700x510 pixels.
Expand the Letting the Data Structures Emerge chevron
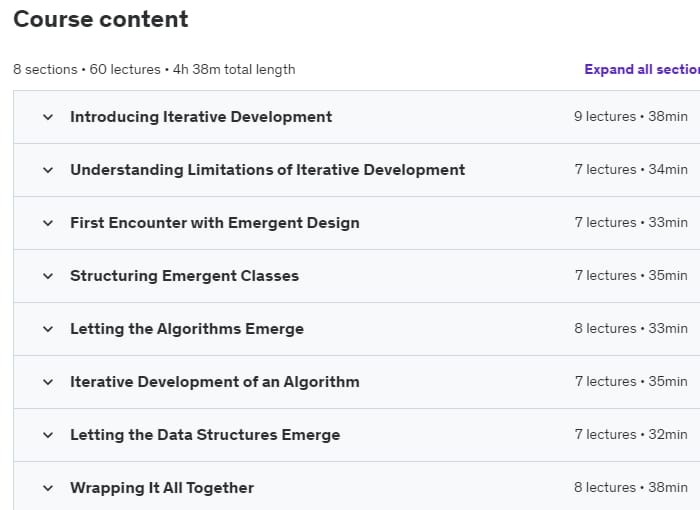point(48,435)
